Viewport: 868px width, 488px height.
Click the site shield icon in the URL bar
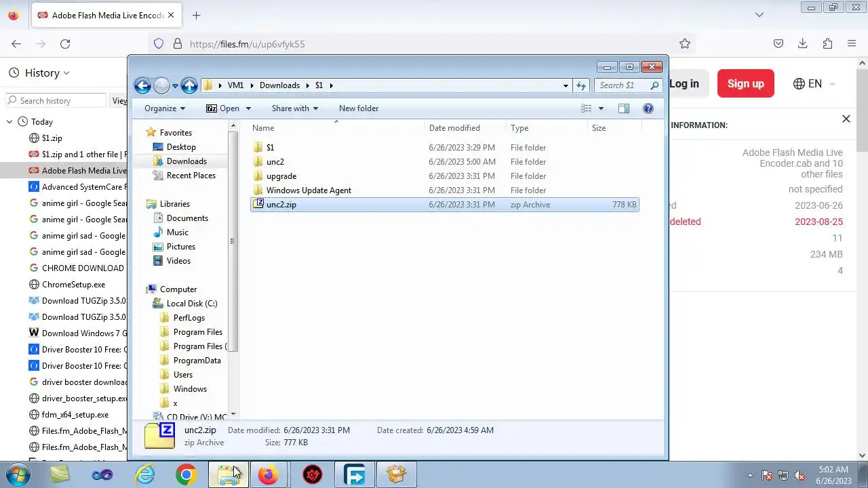pyautogui.click(x=159, y=44)
